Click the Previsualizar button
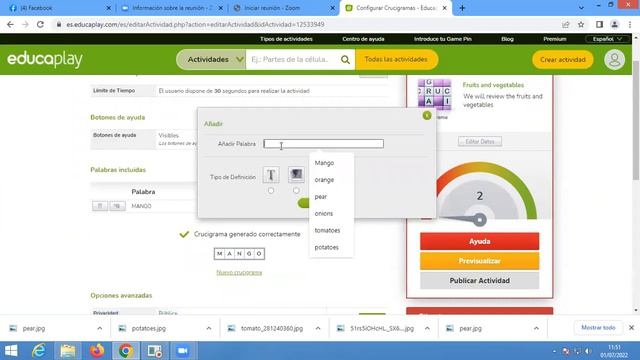The width and height of the screenshot is (640, 360). 480,261
